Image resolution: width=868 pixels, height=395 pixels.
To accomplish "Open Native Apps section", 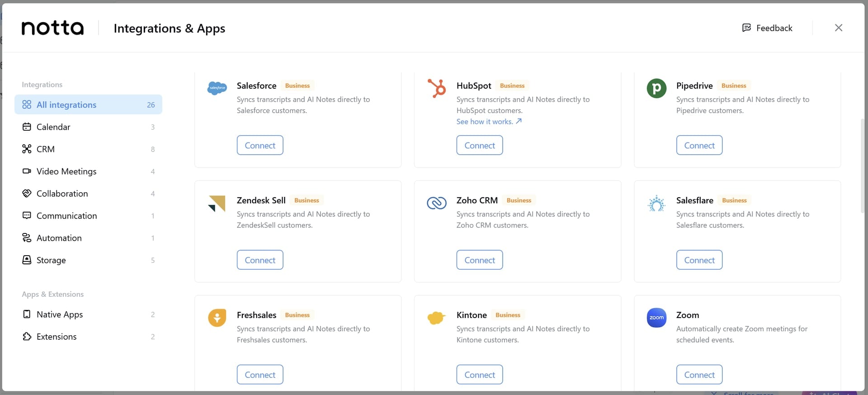I will (88, 314).
